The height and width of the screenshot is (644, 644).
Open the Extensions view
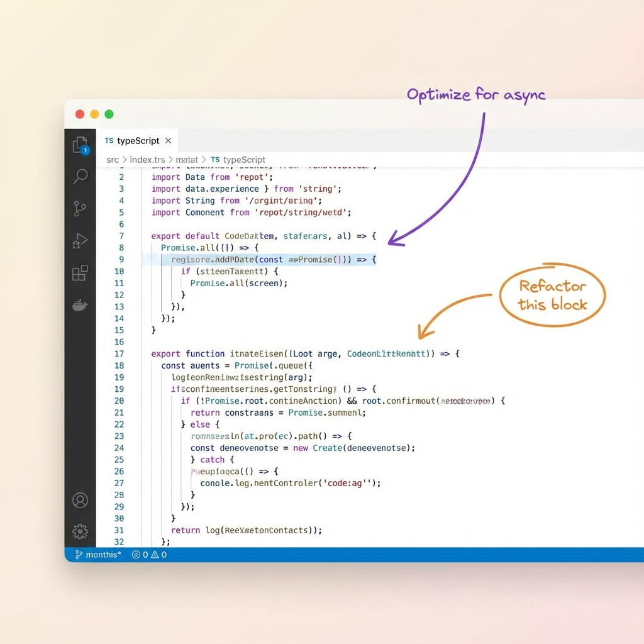tap(80, 273)
